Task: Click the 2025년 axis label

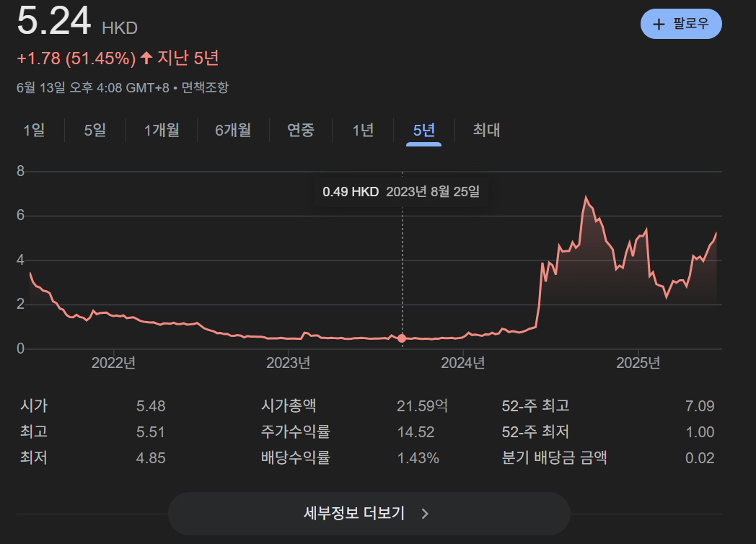Action: tap(638, 363)
